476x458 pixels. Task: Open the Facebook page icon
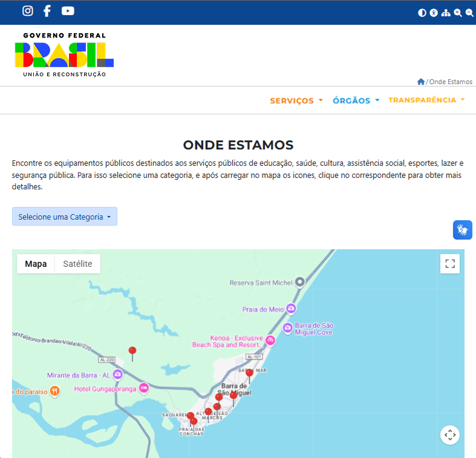click(x=47, y=11)
